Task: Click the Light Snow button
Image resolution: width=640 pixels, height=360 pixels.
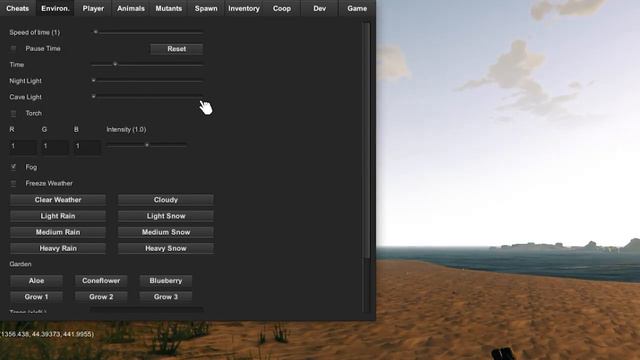Action: (x=166, y=216)
